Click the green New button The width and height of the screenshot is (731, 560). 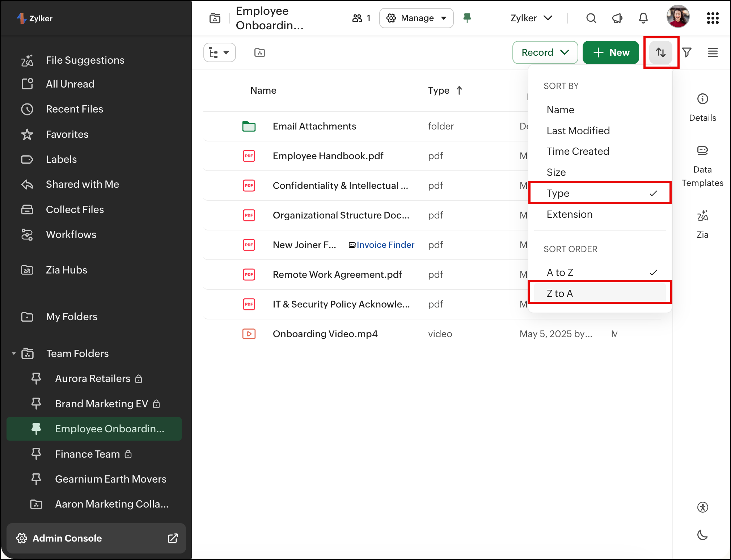(610, 52)
